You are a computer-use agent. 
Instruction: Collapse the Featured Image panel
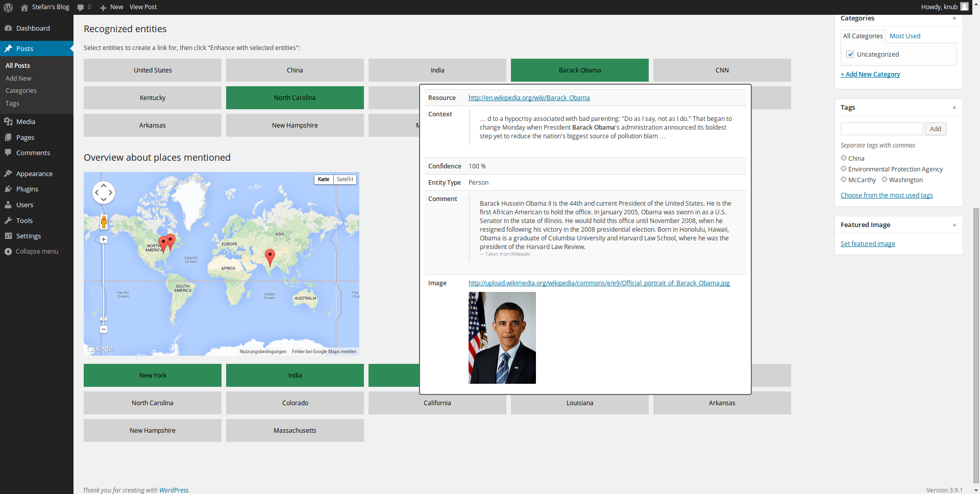954,225
